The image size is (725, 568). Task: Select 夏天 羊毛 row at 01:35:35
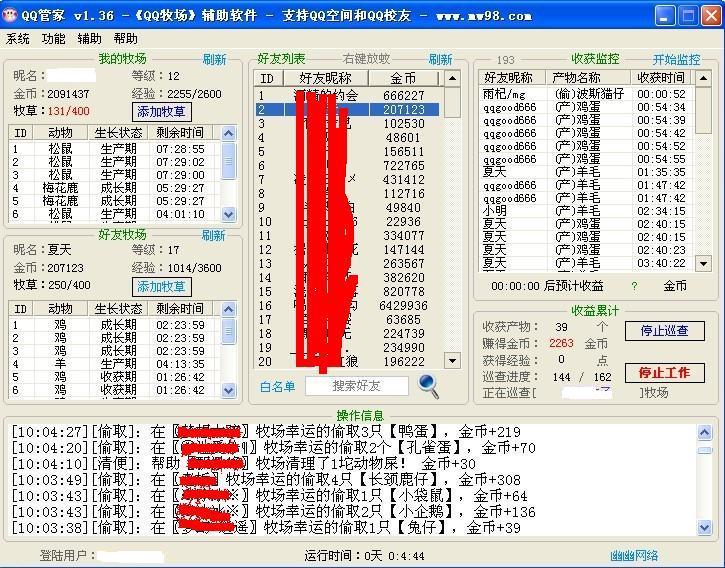click(586, 172)
